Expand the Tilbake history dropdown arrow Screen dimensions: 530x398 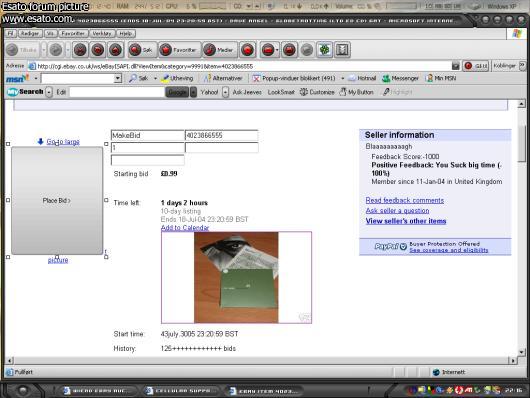[x=44, y=50]
